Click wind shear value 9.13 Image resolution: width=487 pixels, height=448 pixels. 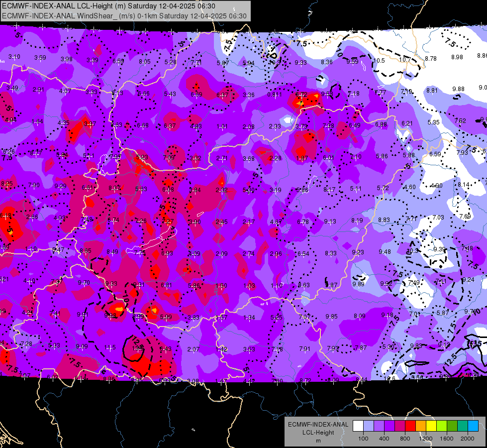(x=330, y=221)
